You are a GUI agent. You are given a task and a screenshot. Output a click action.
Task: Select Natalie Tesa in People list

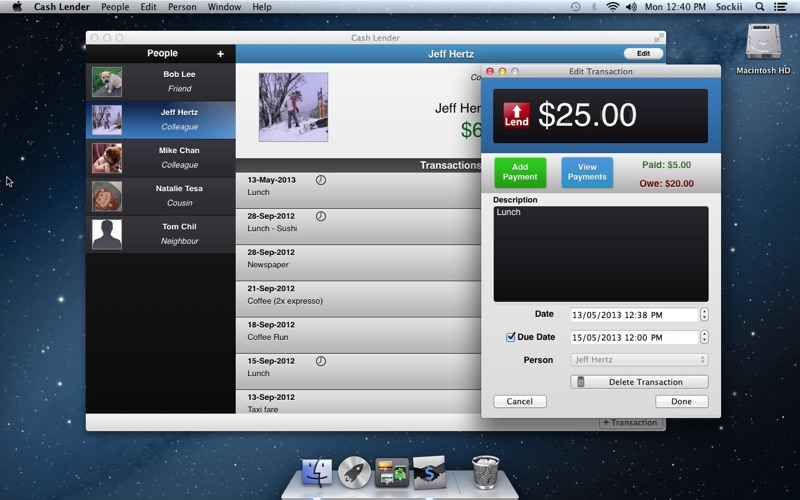point(161,196)
